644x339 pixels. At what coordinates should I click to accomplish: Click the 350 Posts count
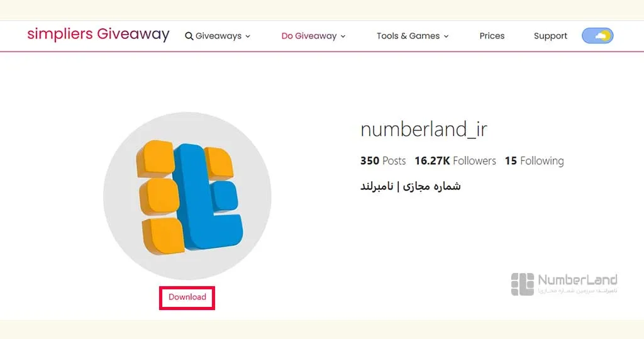(383, 160)
